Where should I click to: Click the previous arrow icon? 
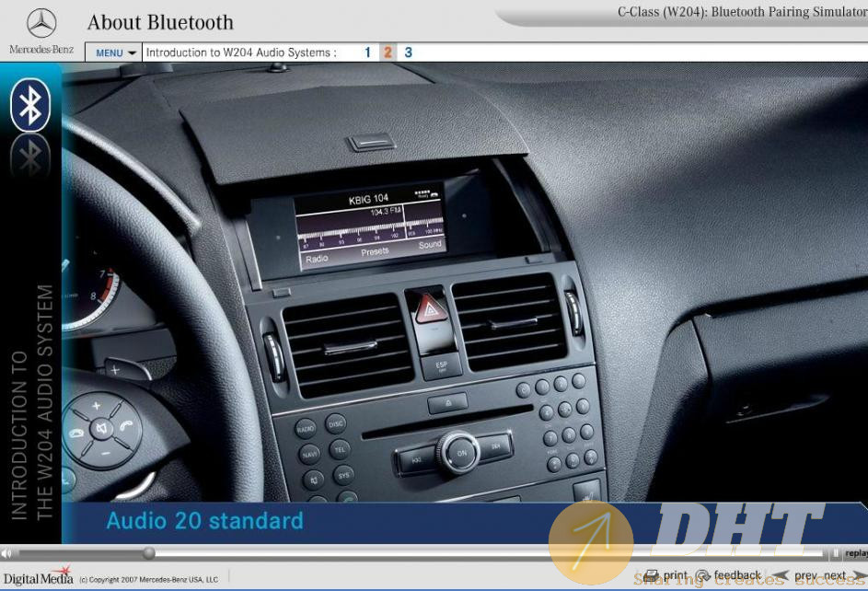pyautogui.click(x=781, y=576)
